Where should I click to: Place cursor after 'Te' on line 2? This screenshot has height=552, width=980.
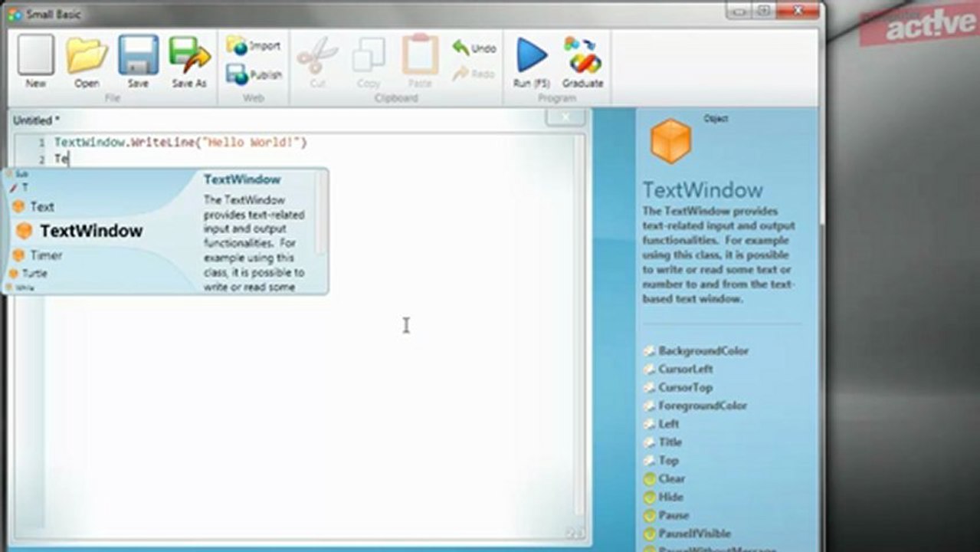point(70,159)
